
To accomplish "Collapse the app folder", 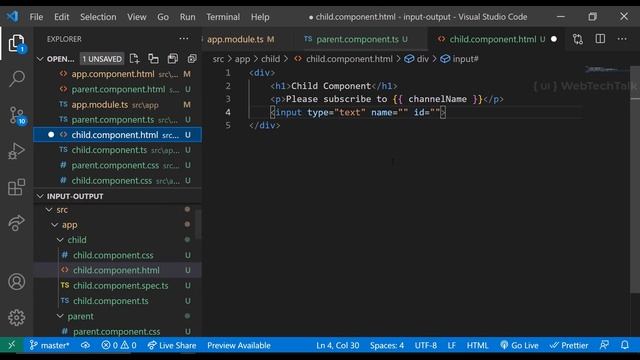I will tap(54, 225).
